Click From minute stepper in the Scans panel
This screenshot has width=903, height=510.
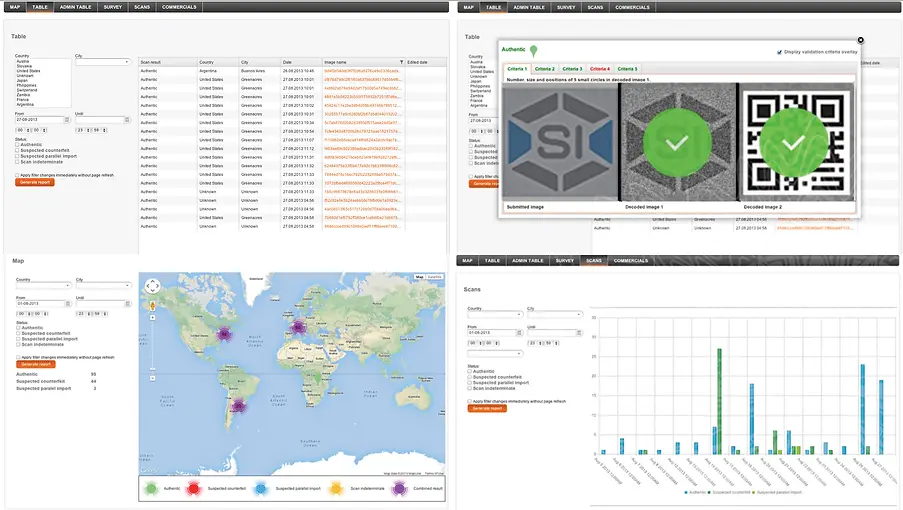(497, 343)
